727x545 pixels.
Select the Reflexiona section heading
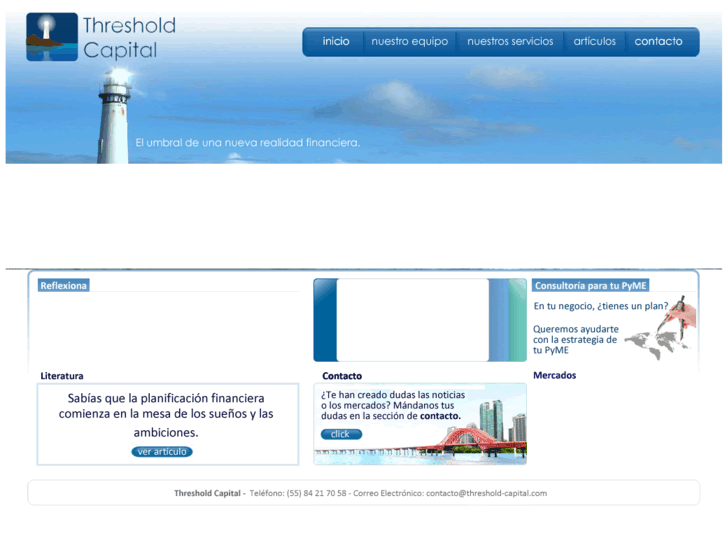[64, 286]
